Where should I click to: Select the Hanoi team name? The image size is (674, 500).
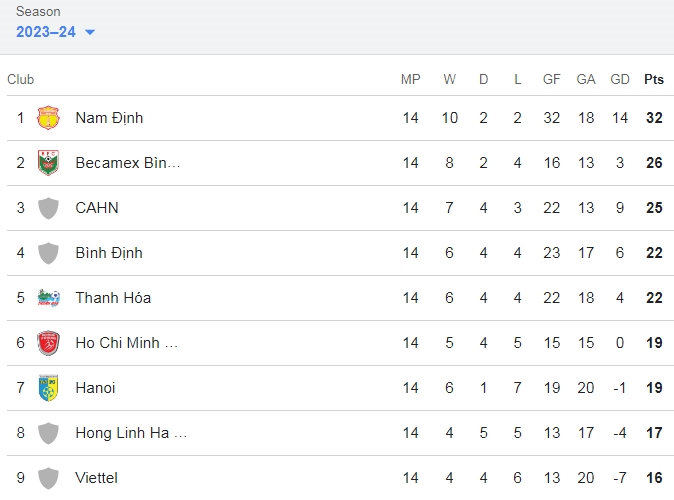[95, 388]
